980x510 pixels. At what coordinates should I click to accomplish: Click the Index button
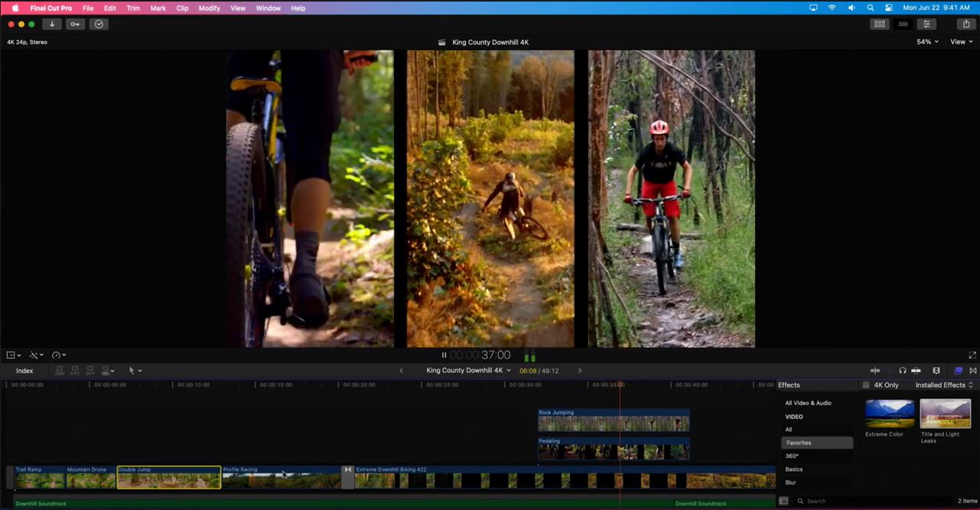[x=24, y=371]
